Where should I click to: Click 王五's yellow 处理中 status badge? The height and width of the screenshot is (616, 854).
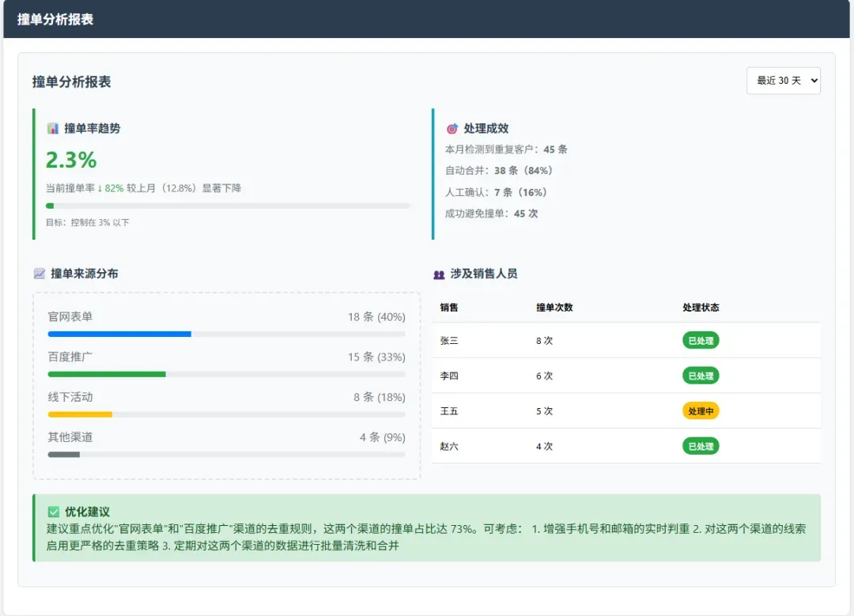[x=701, y=411]
